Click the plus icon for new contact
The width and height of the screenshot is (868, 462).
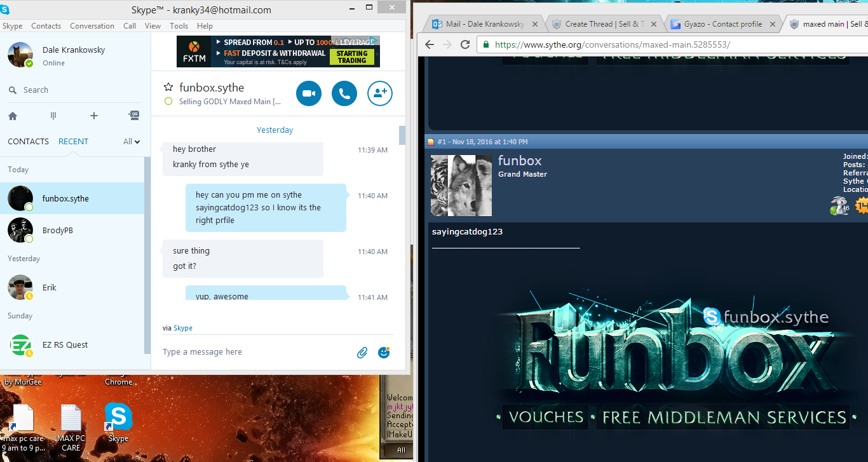[x=94, y=116]
